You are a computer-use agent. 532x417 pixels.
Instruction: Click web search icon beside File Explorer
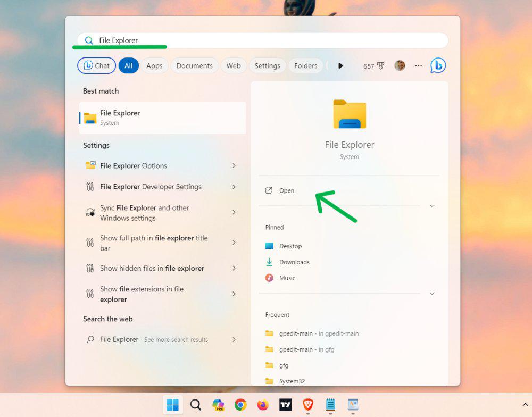[x=90, y=339]
